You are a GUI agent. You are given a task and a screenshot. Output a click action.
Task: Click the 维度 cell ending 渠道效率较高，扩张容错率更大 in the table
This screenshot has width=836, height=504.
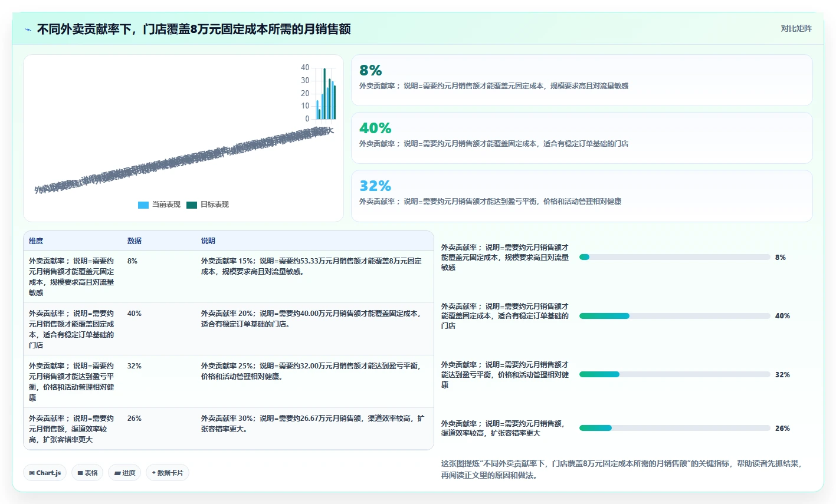point(71,429)
